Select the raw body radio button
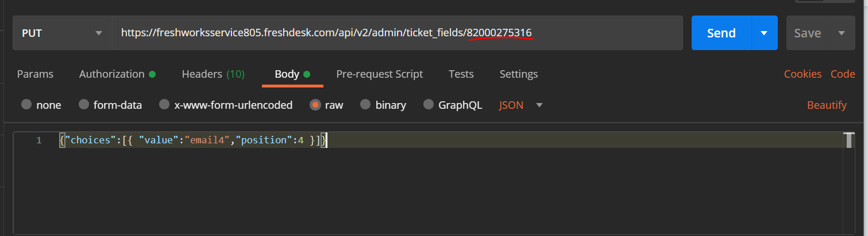The height and width of the screenshot is (236, 868). (x=315, y=105)
